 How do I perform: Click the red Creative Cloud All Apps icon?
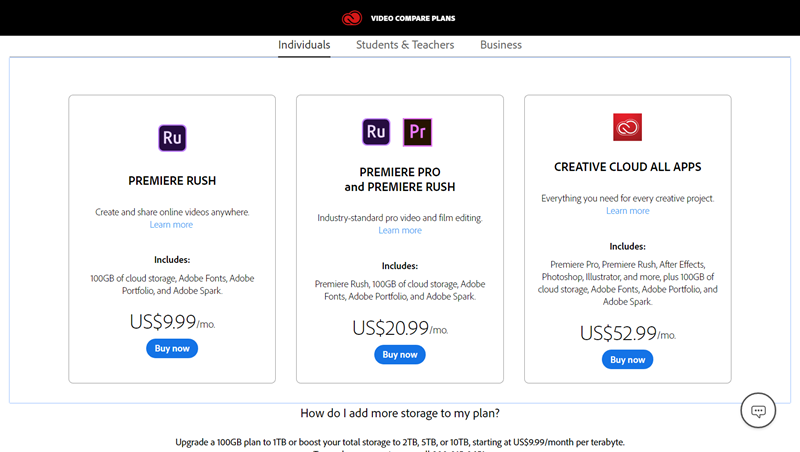[x=627, y=127]
